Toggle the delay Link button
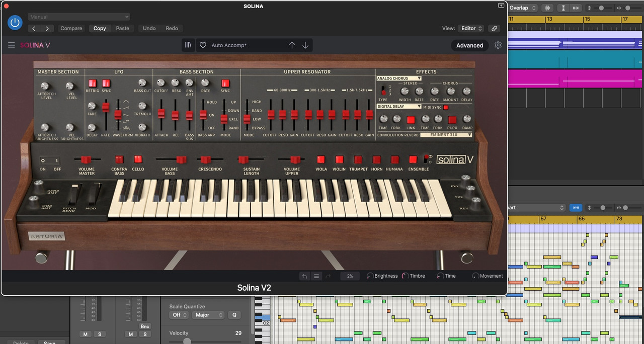 click(x=411, y=120)
